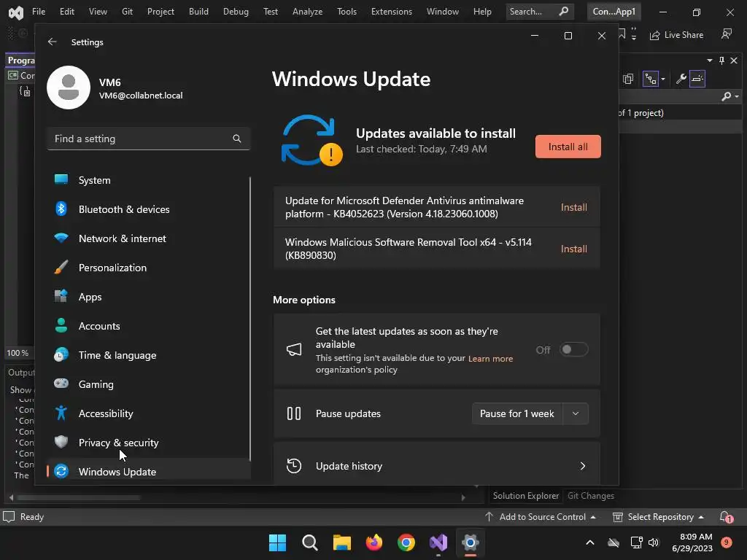Switch to Solution Explorer tab
Viewport: 747px width, 560px height.
526,496
